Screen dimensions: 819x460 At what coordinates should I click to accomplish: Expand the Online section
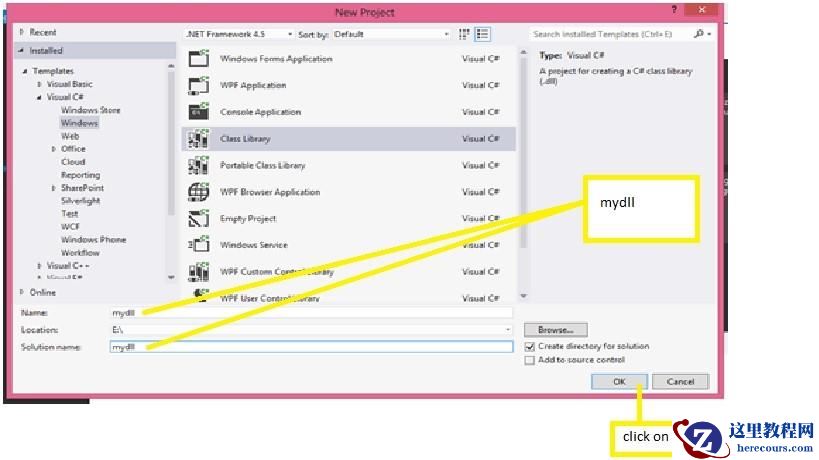21,292
